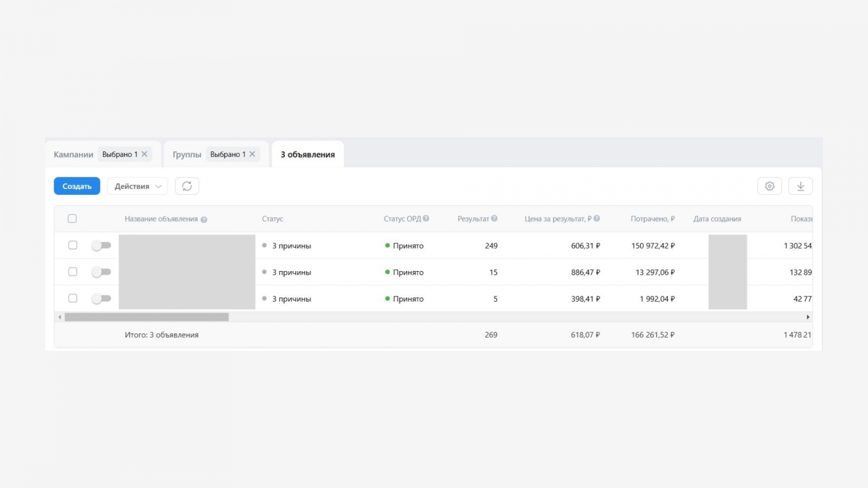Click the price value 886,47 ₽

pos(585,272)
